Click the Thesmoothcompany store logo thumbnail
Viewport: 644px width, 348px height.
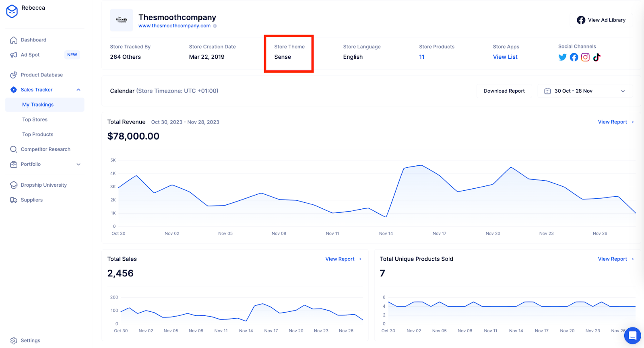pos(122,20)
